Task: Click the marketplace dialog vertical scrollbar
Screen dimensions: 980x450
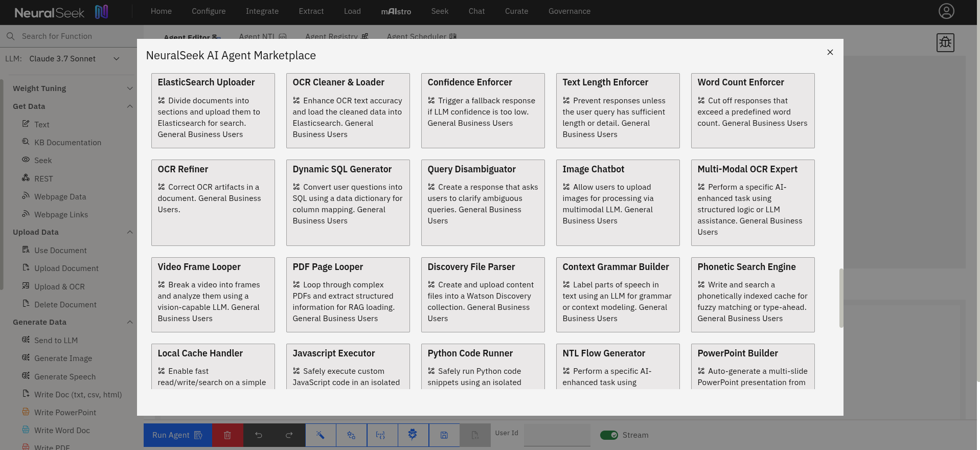Action: [841, 298]
